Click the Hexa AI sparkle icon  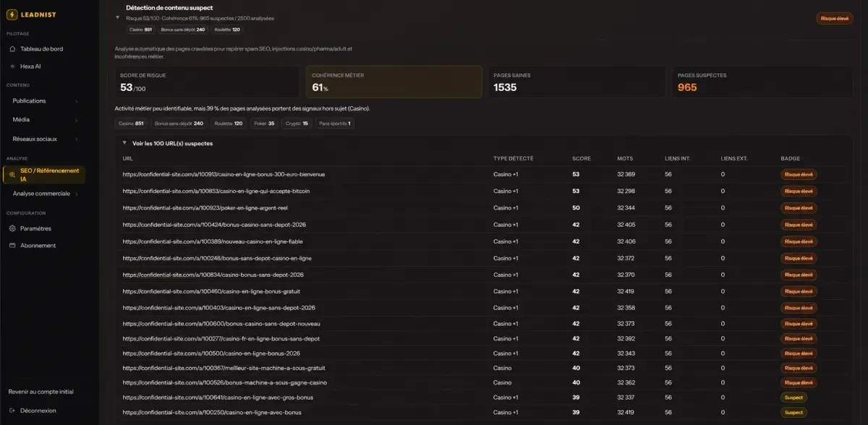(x=13, y=66)
